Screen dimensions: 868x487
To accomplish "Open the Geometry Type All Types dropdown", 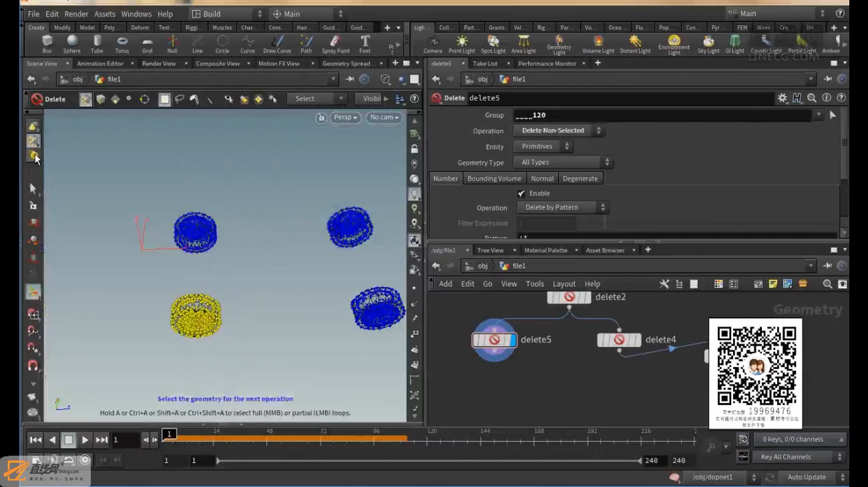I will click(563, 162).
